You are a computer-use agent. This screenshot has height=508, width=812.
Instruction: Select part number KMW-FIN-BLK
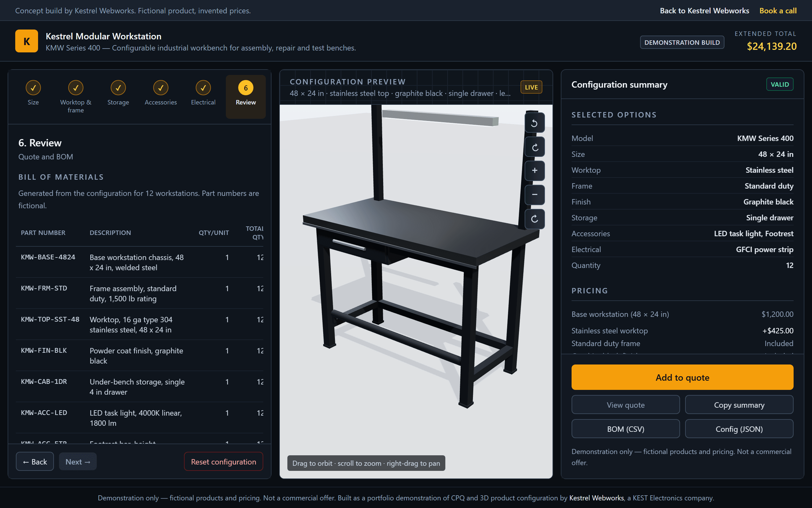[x=44, y=351]
